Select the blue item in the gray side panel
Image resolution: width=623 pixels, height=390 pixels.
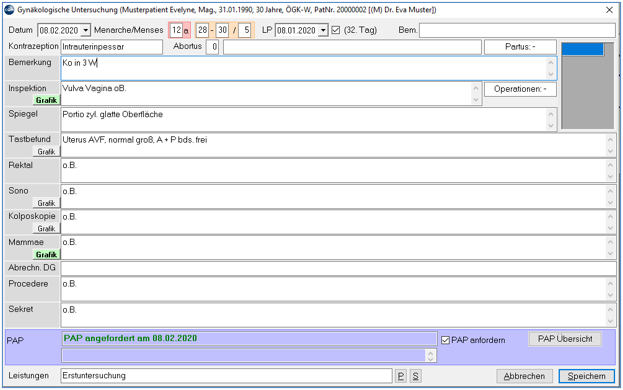(582, 49)
